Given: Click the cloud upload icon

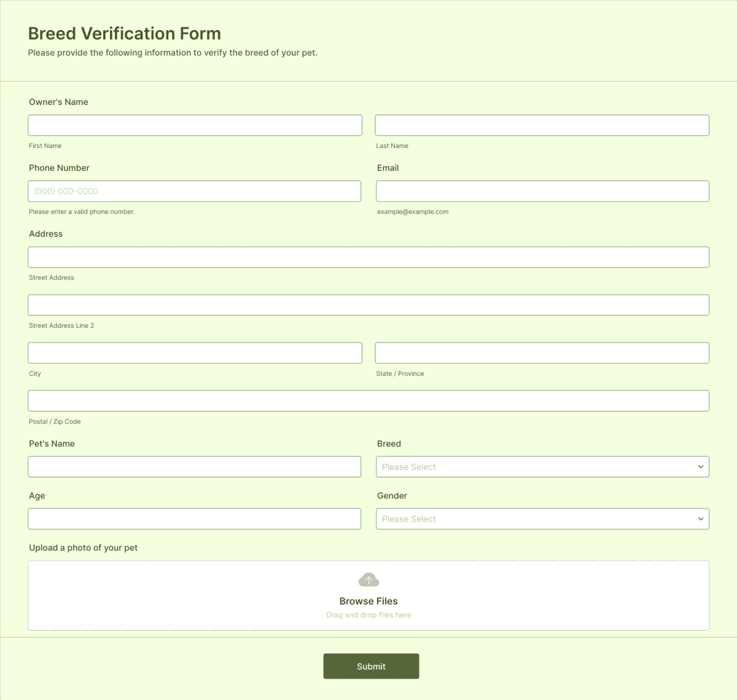Looking at the screenshot, I should 368,579.
